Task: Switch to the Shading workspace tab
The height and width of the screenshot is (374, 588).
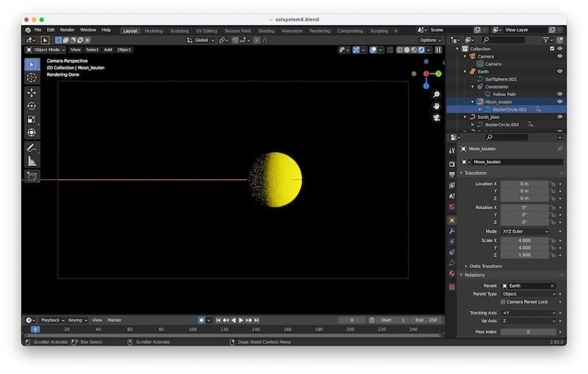Action: [266, 31]
